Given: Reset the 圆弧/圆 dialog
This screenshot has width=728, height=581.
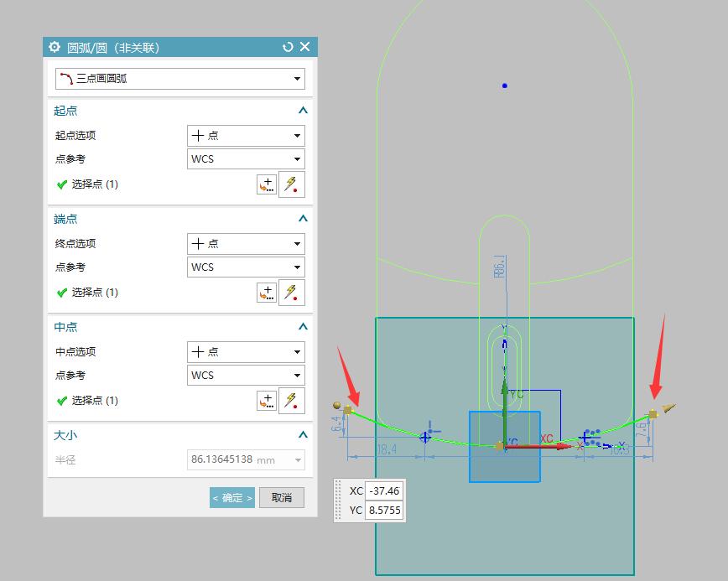Looking at the screenshot, I should 287,47.
